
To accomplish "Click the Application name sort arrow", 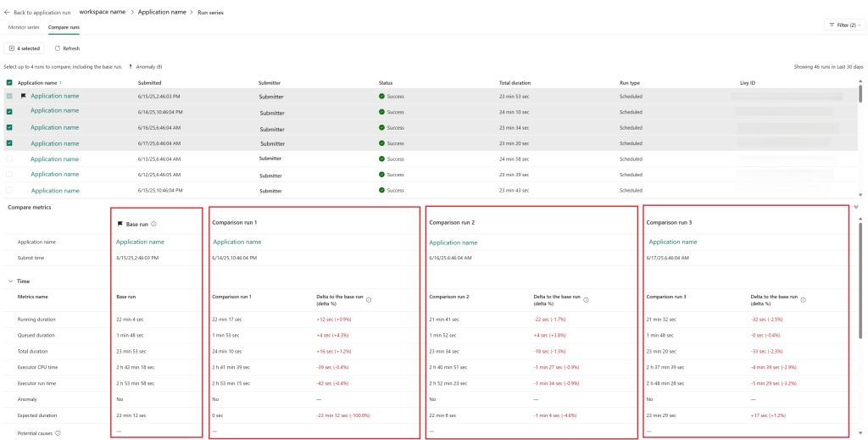I will (62, 83).
